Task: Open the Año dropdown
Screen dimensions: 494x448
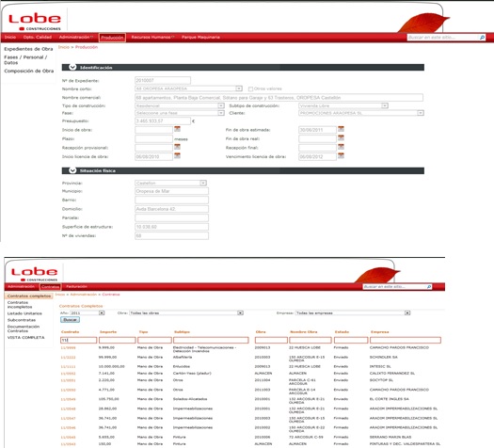Action: click(x=102, y=312)
